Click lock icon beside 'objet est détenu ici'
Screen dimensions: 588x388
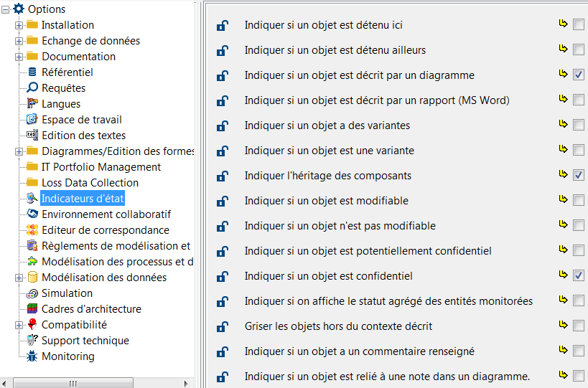pos(223,26)
